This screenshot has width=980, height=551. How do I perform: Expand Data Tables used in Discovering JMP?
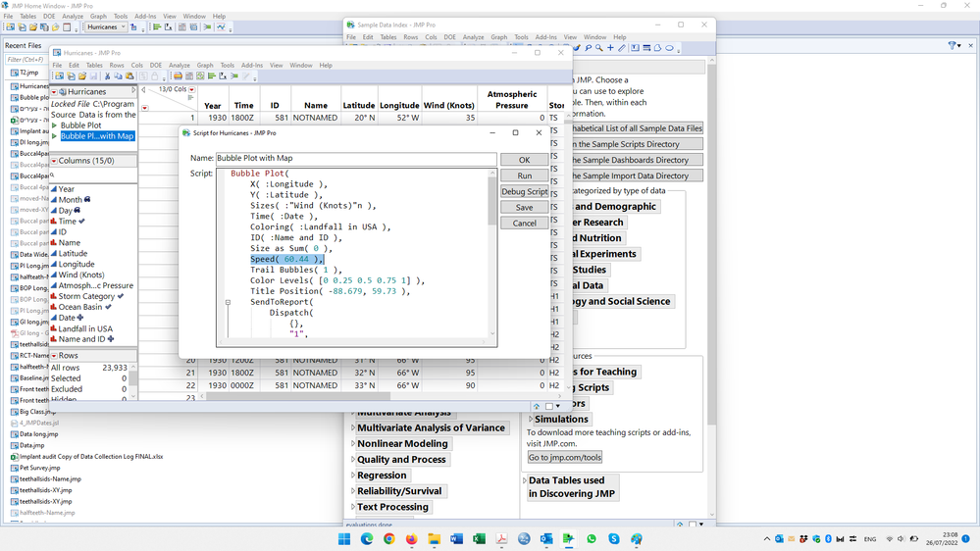click(525, 480)
